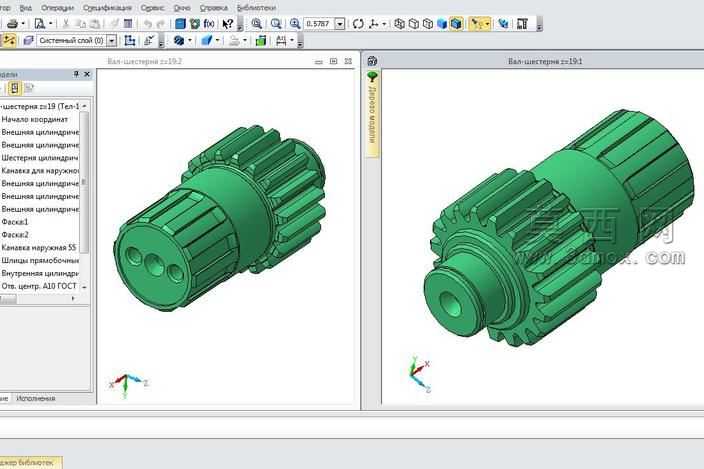Toggle Shaded with edges display cube
704x469 pixels.
click(x=456, y=24)
